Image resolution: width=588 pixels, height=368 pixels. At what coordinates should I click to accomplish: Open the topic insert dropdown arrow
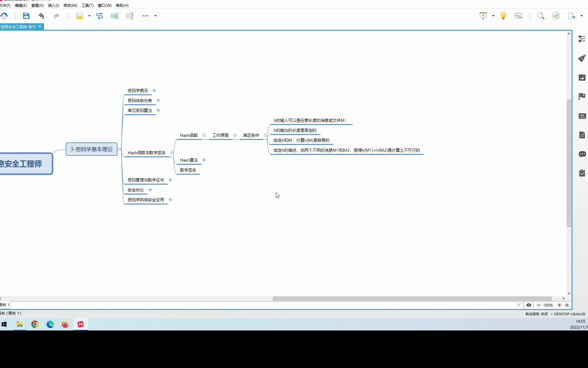(89, 16)
